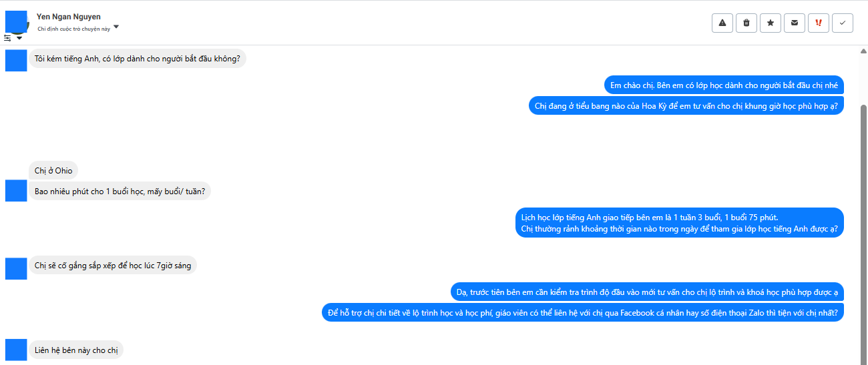Click the filter sliders icon

click(x=8, y=38)
